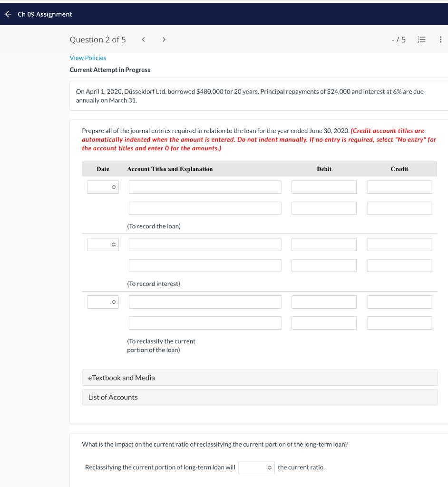Screen dimensions: 448x487
Task: Click the Question 2 of 5 heading
Action: tap(97, 39)
